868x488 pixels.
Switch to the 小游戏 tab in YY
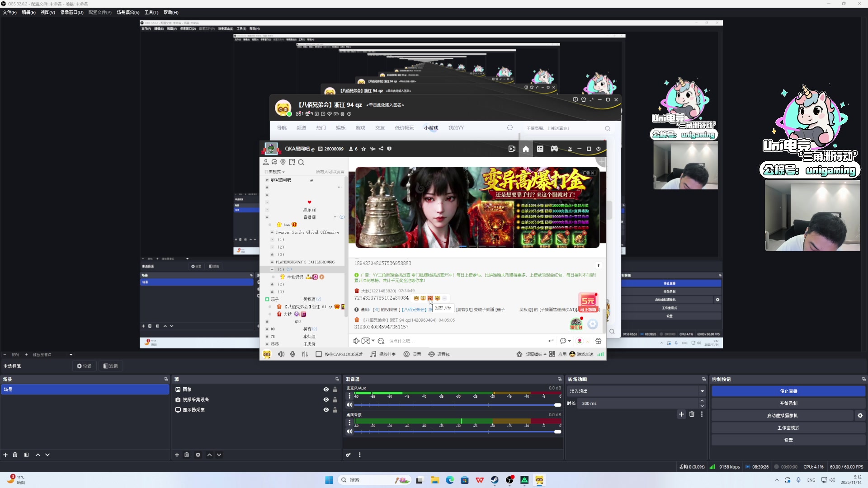pos(430,128)
